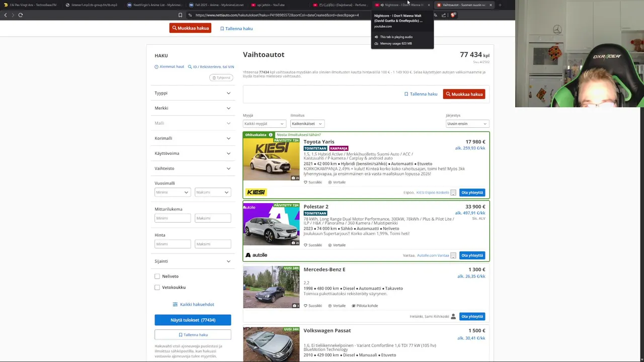Open the Autolle.com Vantaa dealer link
644x362 pixels.
(x=433, y=255)
